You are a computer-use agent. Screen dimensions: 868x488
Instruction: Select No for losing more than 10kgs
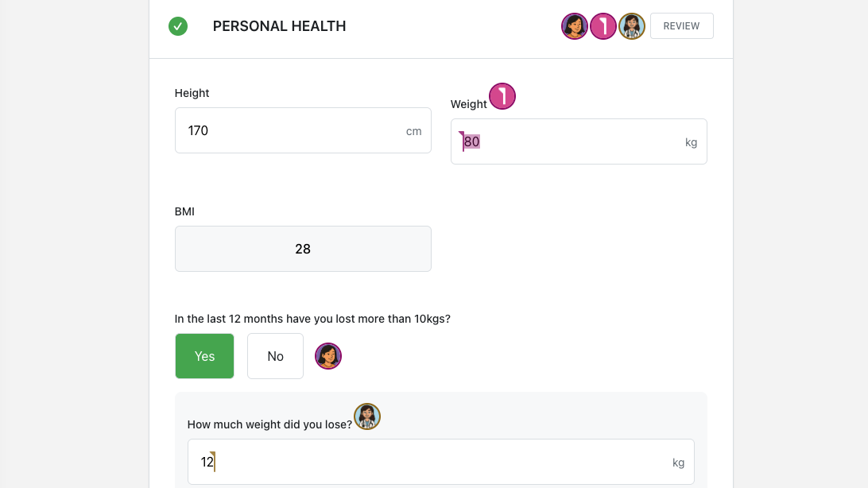coord(275,356)
